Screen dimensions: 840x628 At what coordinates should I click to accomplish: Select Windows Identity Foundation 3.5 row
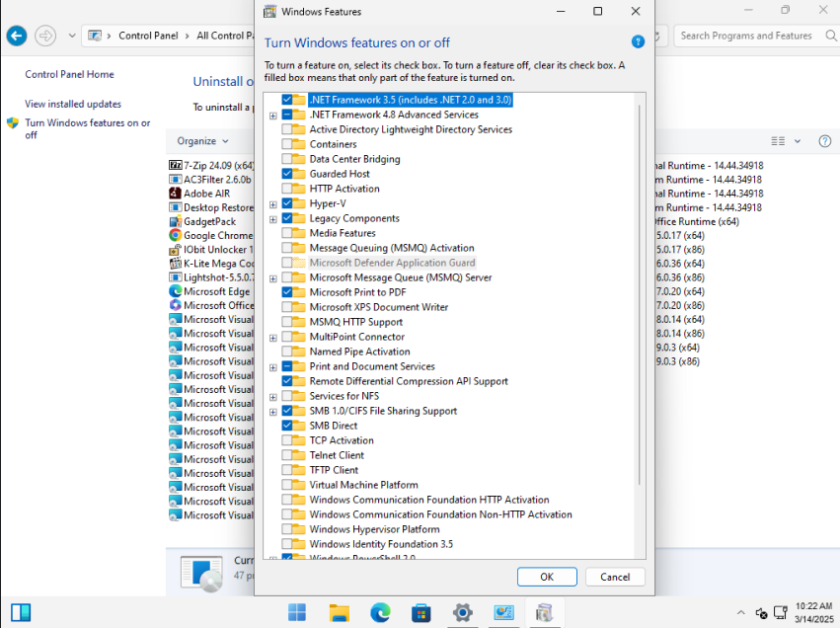[381, 544]
